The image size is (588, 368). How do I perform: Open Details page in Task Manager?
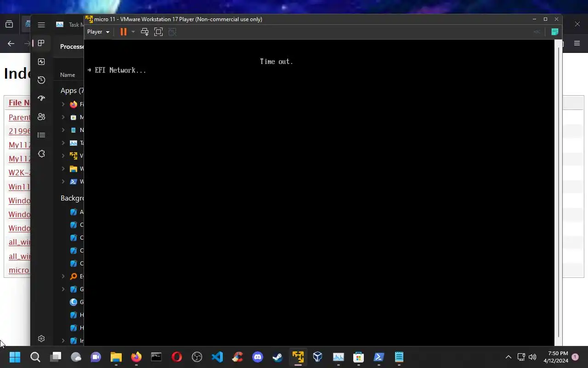coord(41,135)
